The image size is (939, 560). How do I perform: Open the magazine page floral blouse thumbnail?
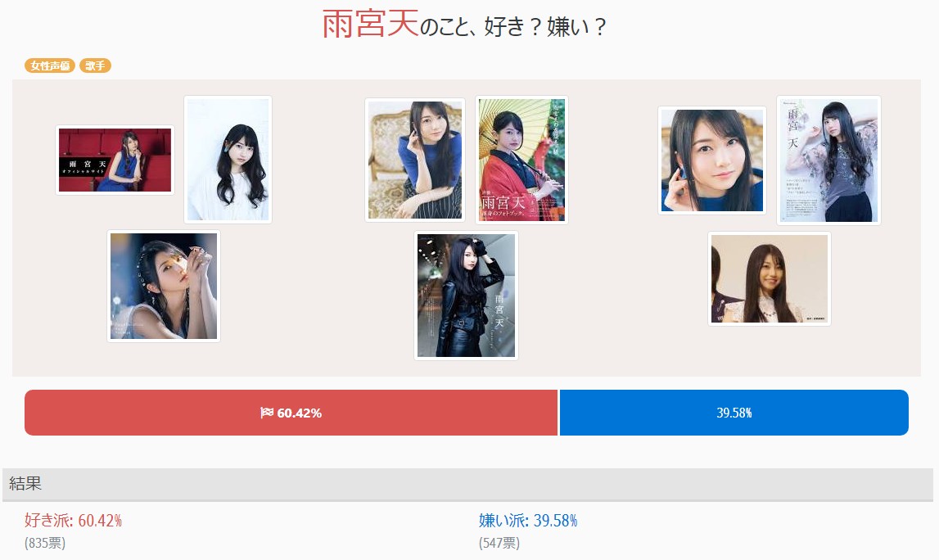828,160
